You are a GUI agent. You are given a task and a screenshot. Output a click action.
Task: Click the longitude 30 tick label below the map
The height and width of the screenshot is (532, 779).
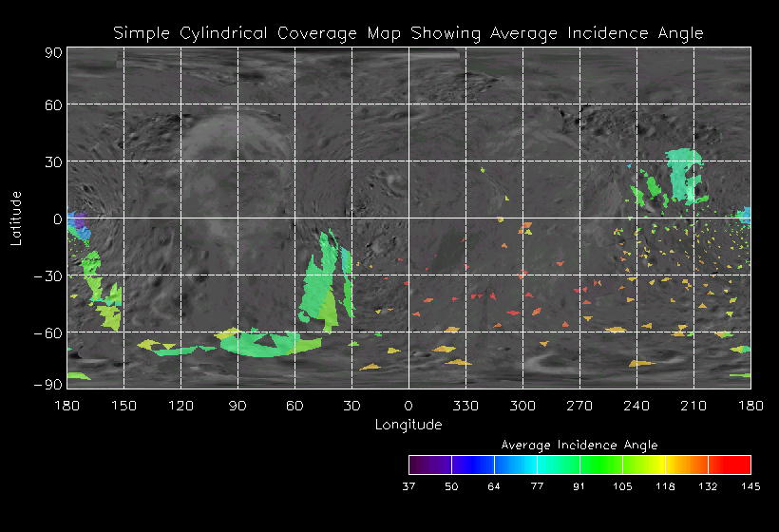pyautogui.click(x=351, y=406)
